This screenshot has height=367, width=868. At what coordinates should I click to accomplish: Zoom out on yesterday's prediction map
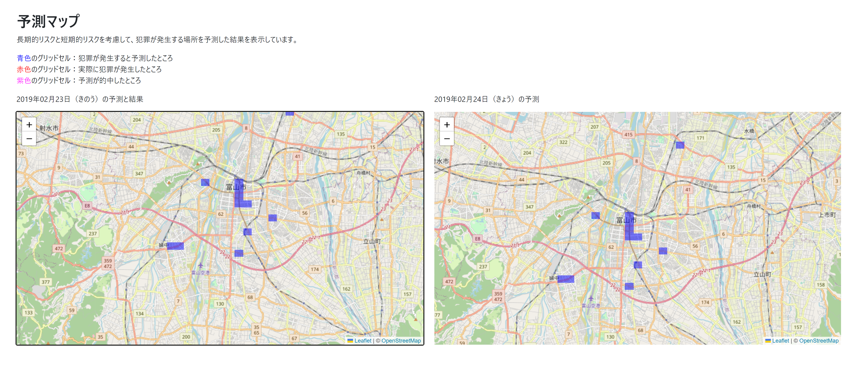pos(29,139)
